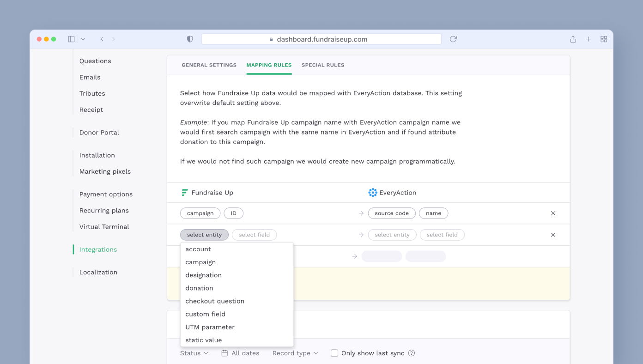Click the ID field pill

[233, 213]
